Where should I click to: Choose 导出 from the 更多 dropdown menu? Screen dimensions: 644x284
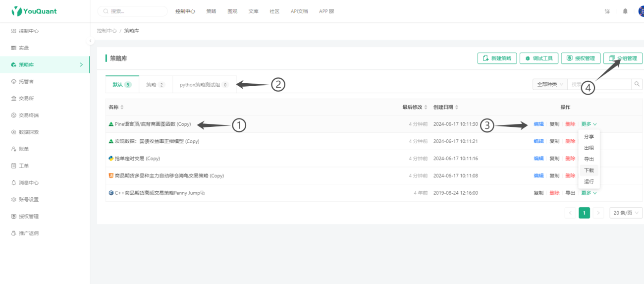pyautogui.click(x=589, y=159)
